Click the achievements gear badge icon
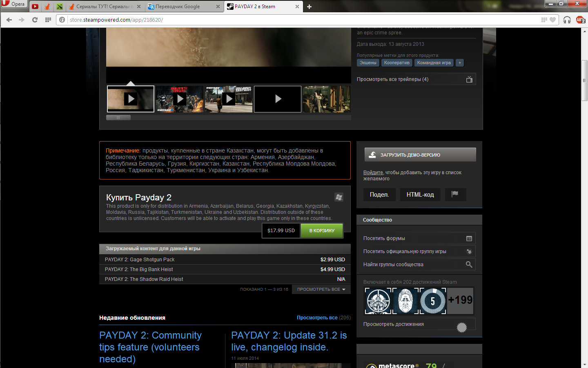The image size is (588, 368). point(462,327)
